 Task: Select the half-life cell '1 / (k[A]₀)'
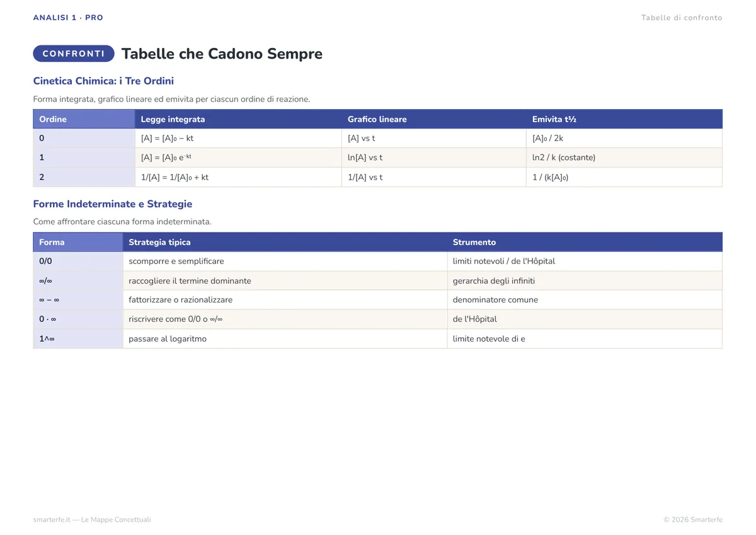[624, 177]
